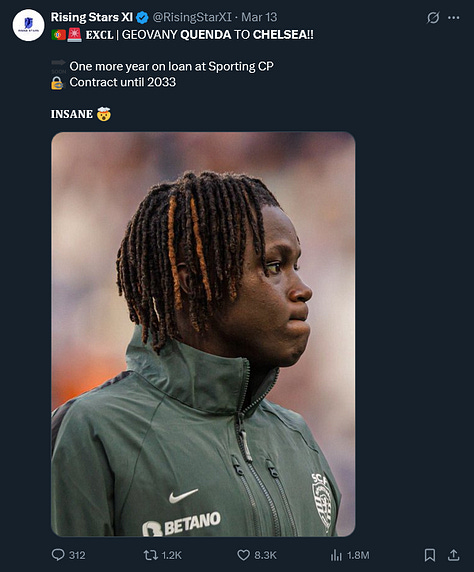Click the Rising Stars XI profile avatar

point(28,25)
